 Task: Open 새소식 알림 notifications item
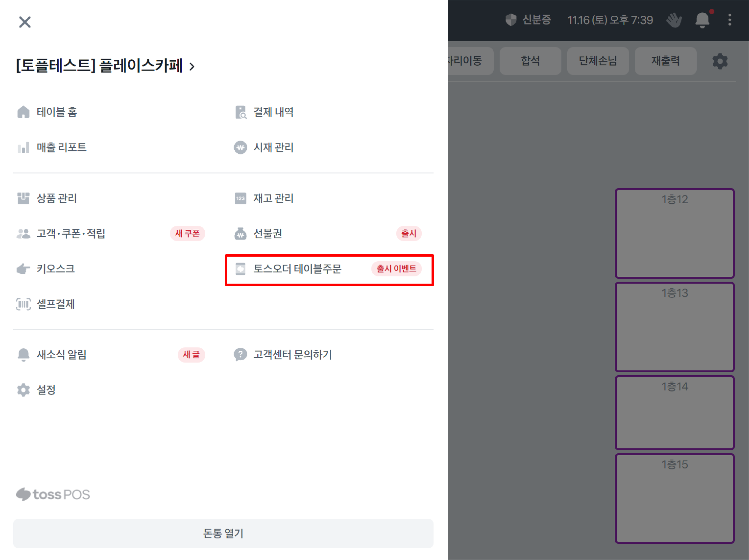[x=61, y=355]
